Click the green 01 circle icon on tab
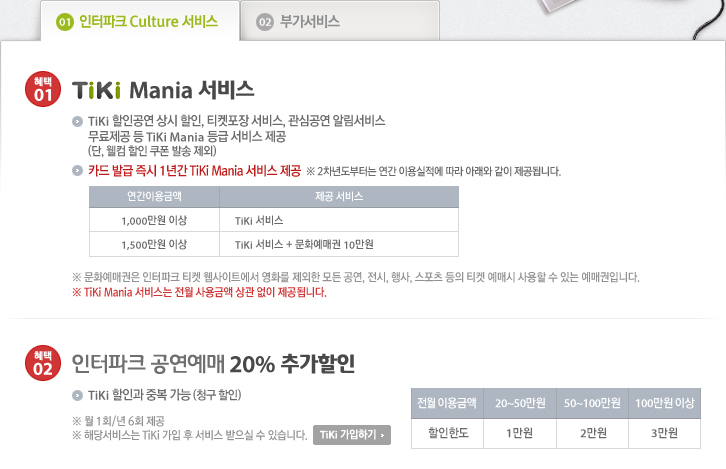Screen dimensions: 726x469 (65, 22)
